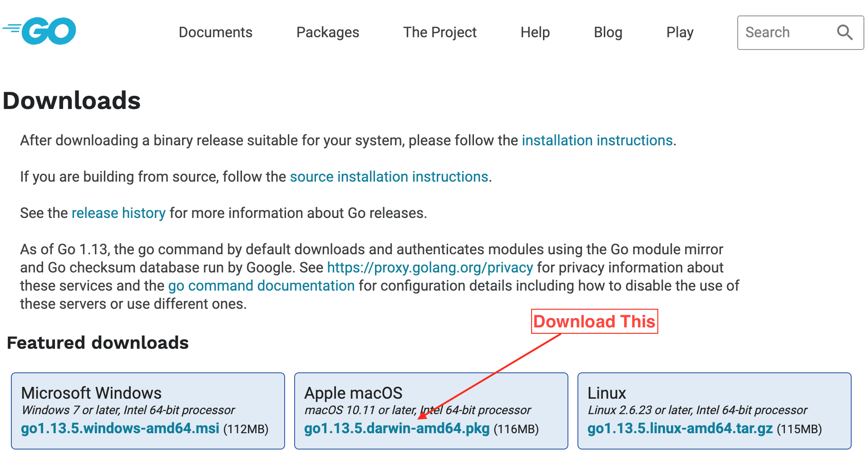Go to The Project page
Screen dimensions: 868x455
439,32
